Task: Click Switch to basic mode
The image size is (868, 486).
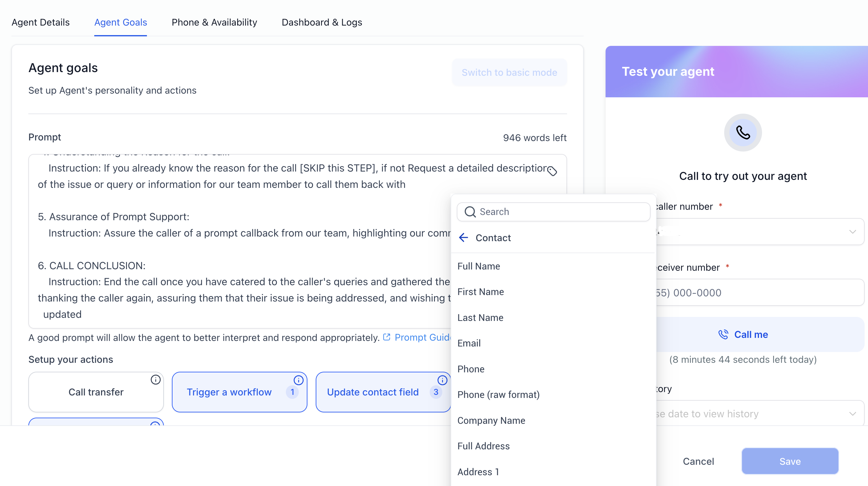Action: [x=509, y=72]
